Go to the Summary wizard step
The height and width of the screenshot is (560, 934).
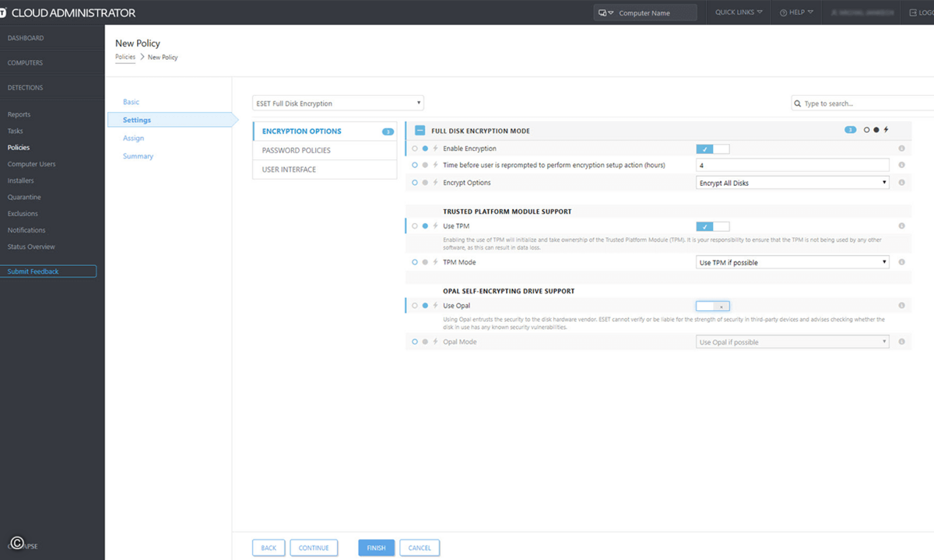[x=138, y=156]
